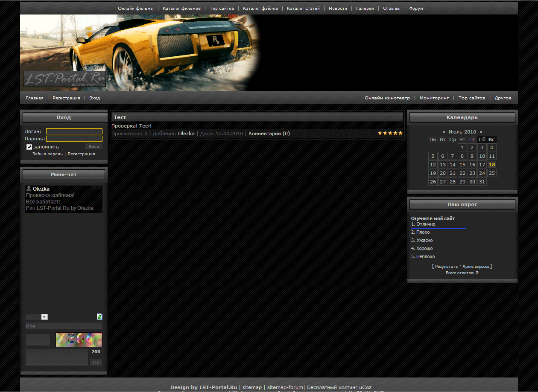Click the "Логин" input field

tap(74, 131)
